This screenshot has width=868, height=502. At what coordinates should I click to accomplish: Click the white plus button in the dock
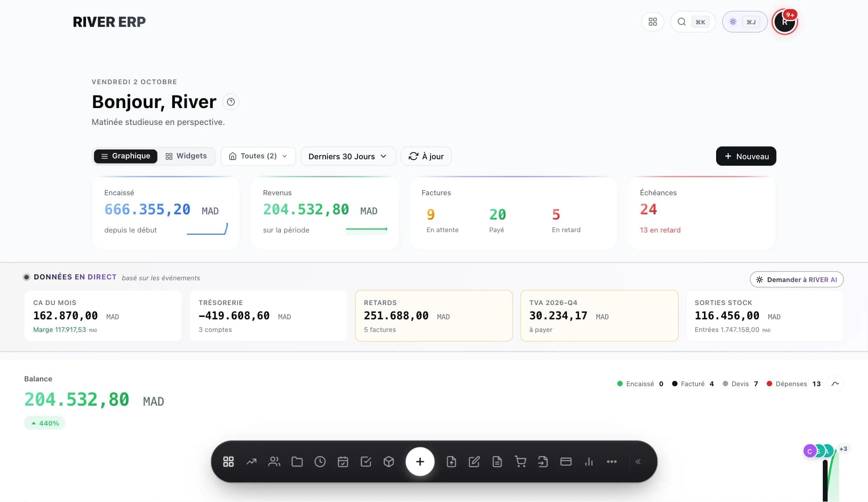pyautogui.click(x=420, y=462)
